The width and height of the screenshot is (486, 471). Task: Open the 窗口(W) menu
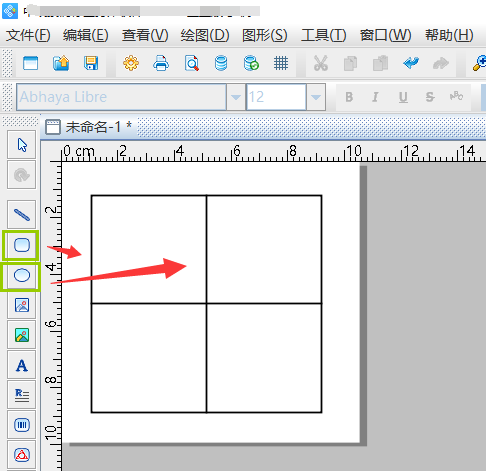click(x=386, y=35)
